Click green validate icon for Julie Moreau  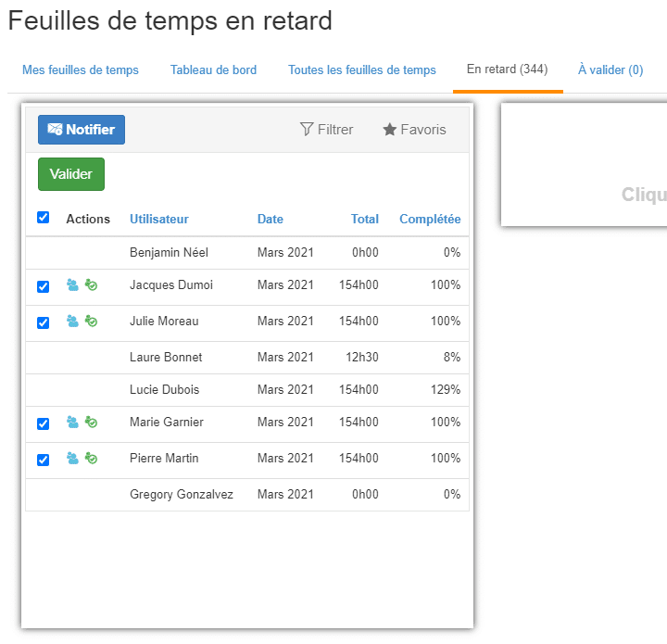pos(91,322)
